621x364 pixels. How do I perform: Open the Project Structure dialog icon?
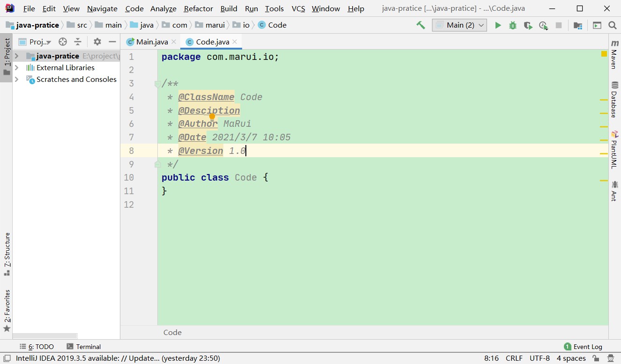tap(578, 25)
